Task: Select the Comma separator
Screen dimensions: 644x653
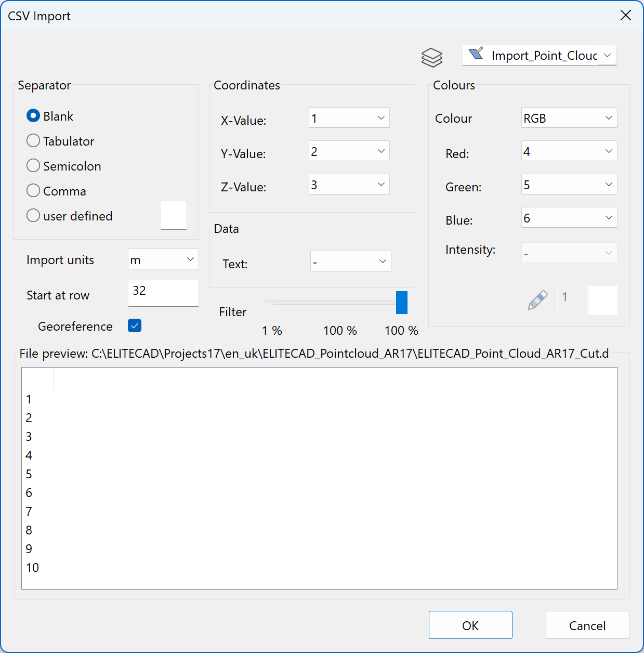Action: 33,190
